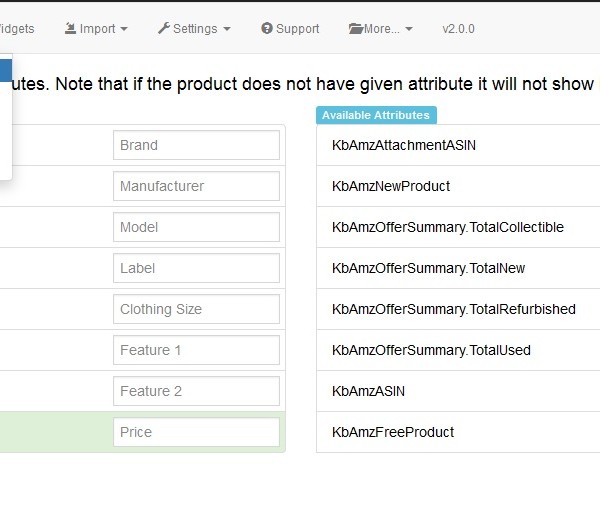Select the KbAmzAttachmentASIN attribute

click(x=458, y=145)
